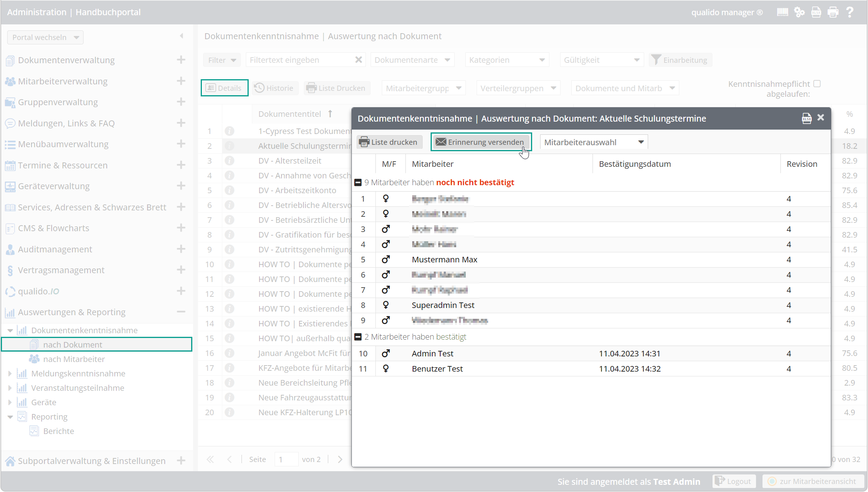Click the Logout button
This screenshot has width=868, height=492.
[734, 481]
